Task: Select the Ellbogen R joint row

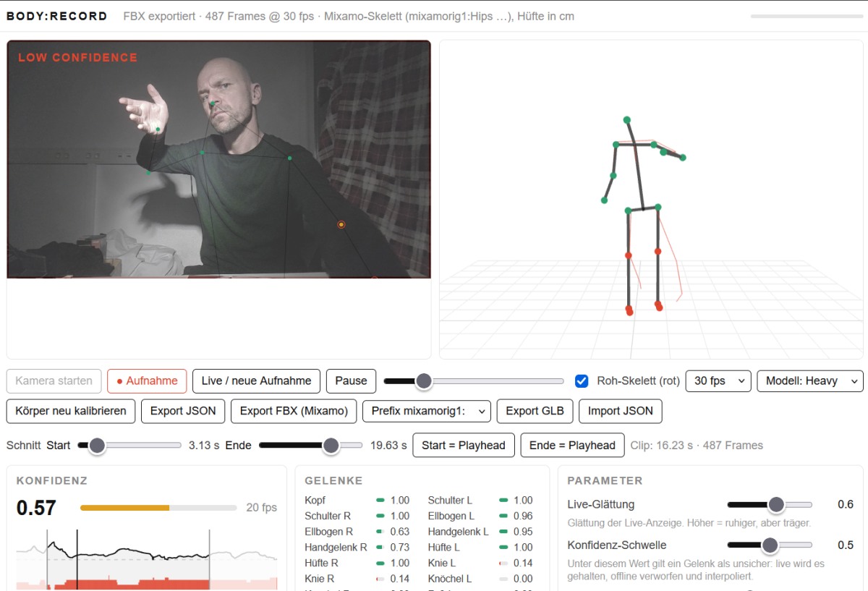Action: pyautogui.click(x=357, y=532)
